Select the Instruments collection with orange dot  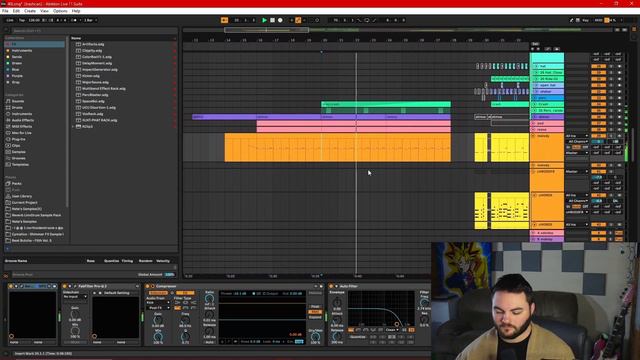click(x=22, y=51)
